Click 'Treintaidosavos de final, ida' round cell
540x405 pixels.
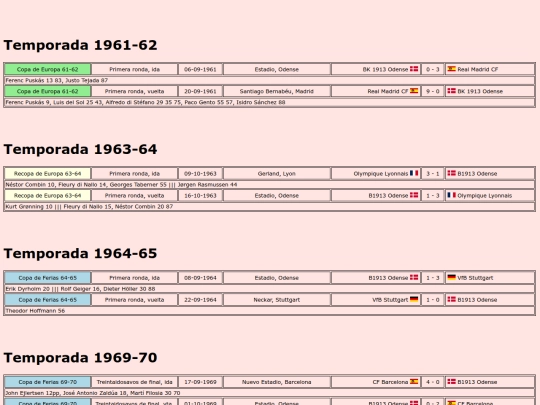(x=134, y=382)
